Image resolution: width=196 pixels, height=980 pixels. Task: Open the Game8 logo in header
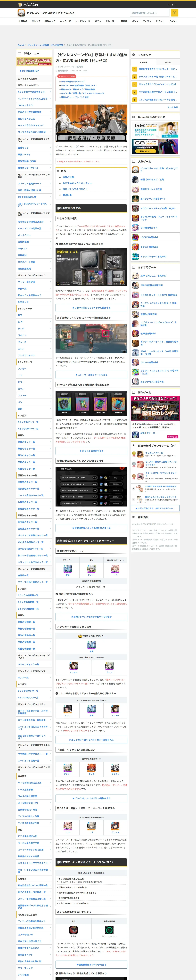[x=28, y=5]
